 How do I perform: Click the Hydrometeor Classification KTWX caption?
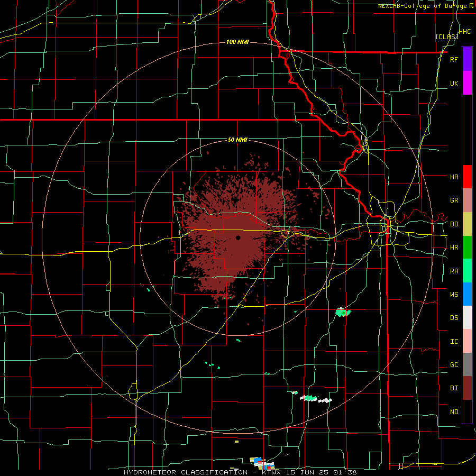240,472
